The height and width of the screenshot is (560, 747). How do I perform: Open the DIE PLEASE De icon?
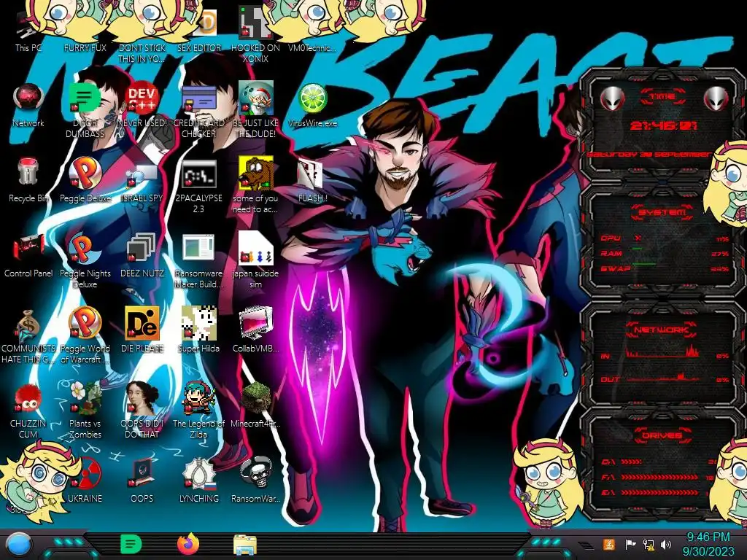coord(142,330)
